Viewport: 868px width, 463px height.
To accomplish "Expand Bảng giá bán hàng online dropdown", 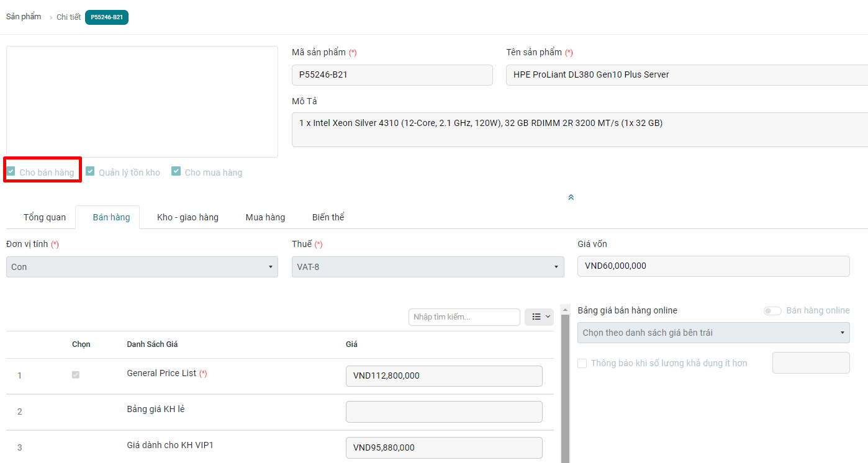I will [713, 333].
